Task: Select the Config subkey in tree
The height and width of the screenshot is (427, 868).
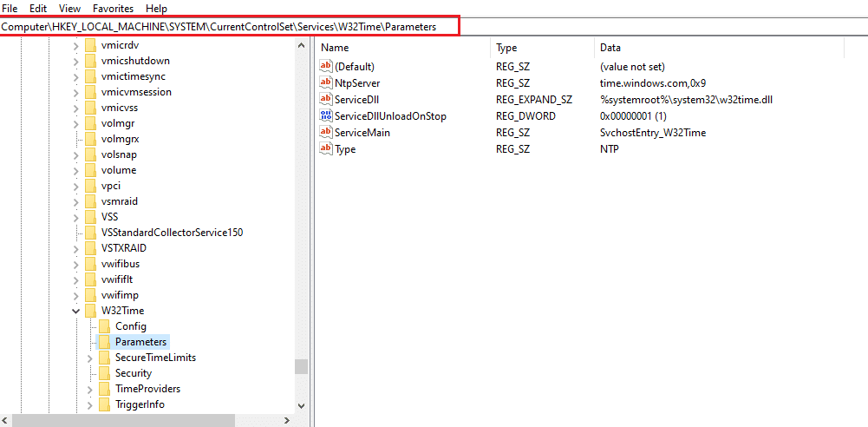Action: pos(130,326)
